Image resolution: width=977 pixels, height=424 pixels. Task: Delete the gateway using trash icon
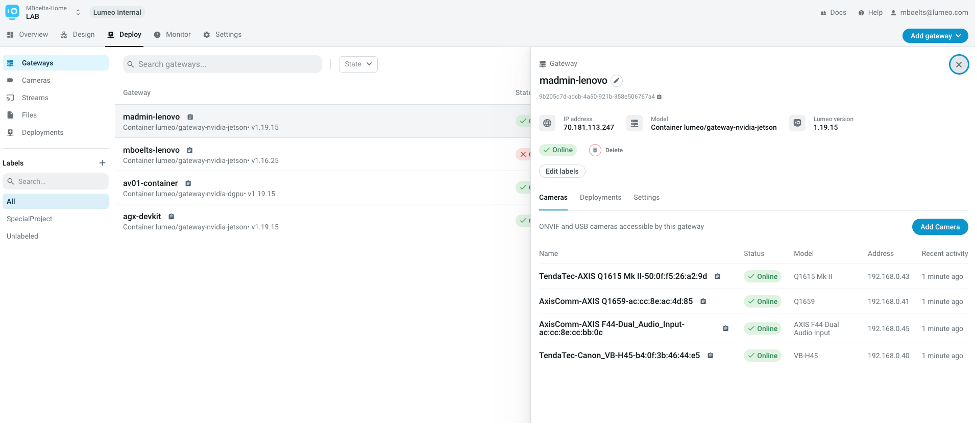click(x=595, y=150)
